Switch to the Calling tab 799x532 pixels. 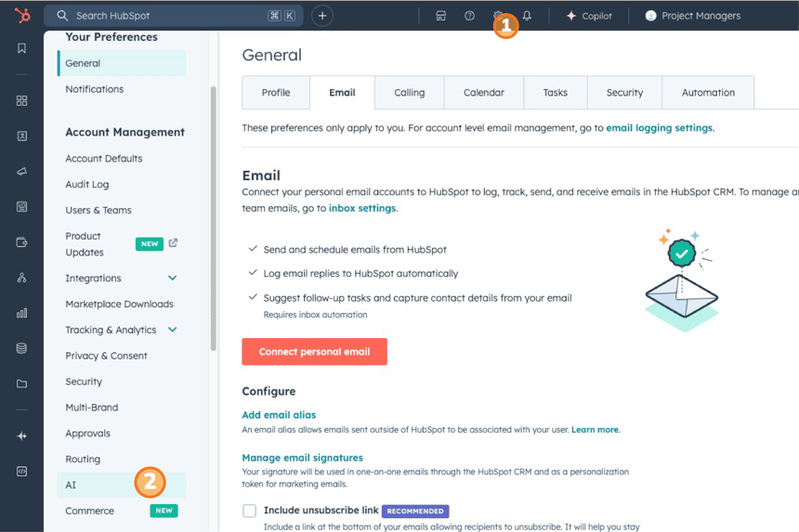[409, 93]
